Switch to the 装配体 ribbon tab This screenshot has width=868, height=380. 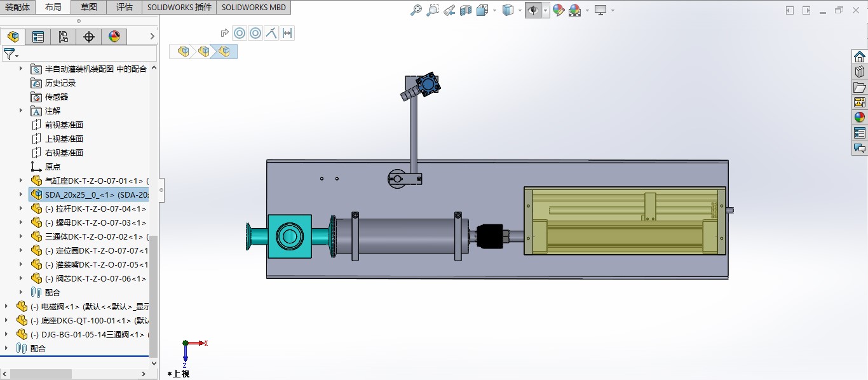17,7
